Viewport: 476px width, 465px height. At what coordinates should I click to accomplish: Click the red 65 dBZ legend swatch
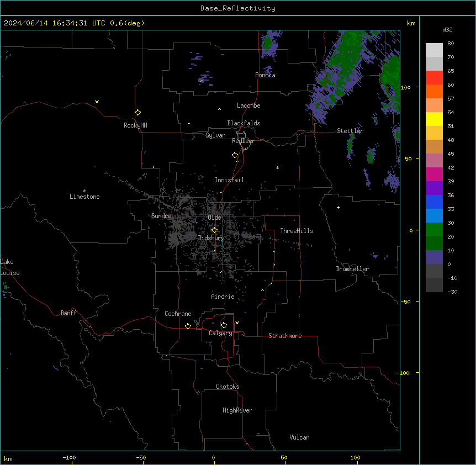434,78
